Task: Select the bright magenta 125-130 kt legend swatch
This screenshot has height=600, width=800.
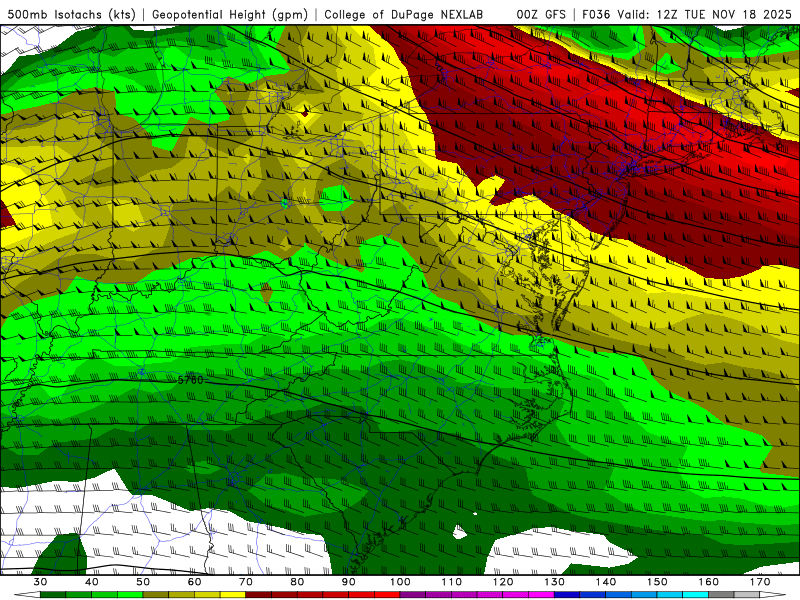Action: click(x=541, y=594)
